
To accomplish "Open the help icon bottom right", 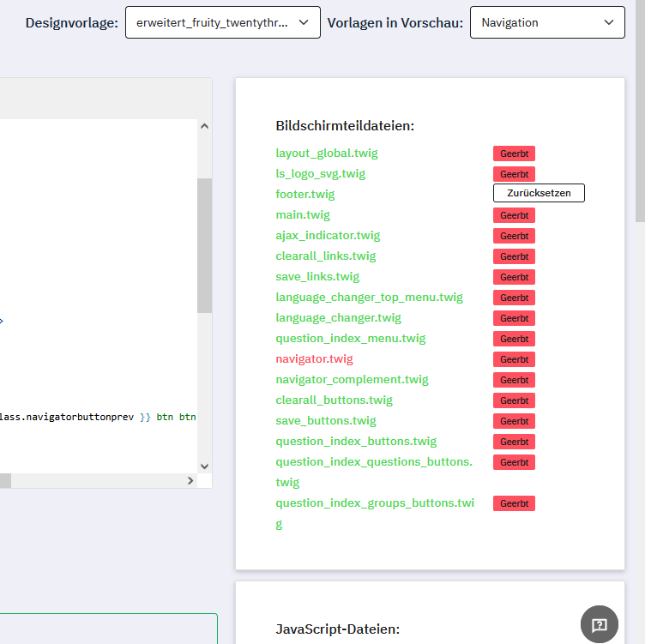I will tap(600, 624).
